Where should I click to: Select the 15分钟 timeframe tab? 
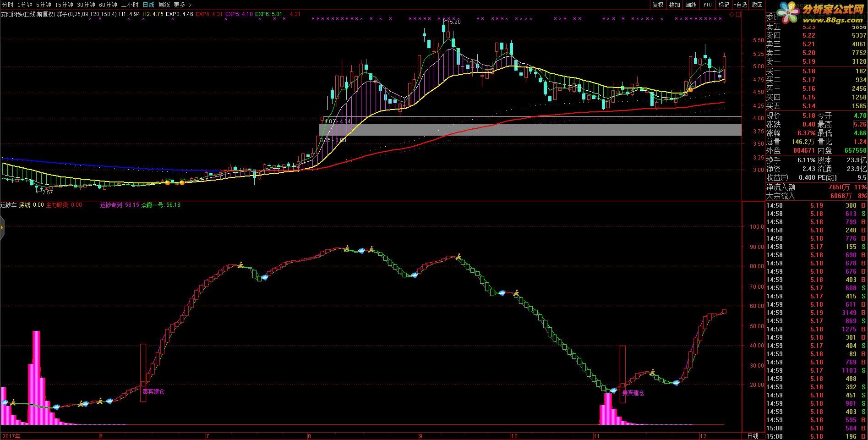[x=64, y=5]
